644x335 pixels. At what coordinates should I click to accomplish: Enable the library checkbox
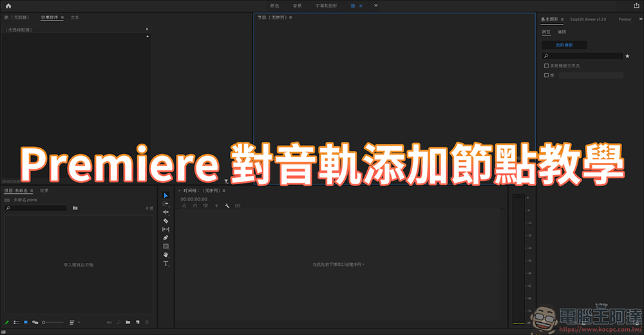546,75
